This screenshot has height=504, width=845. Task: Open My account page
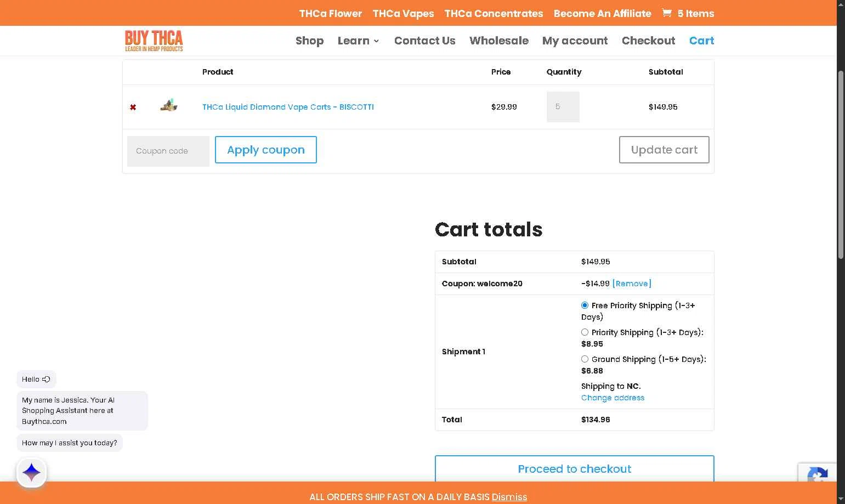point(575,41)
